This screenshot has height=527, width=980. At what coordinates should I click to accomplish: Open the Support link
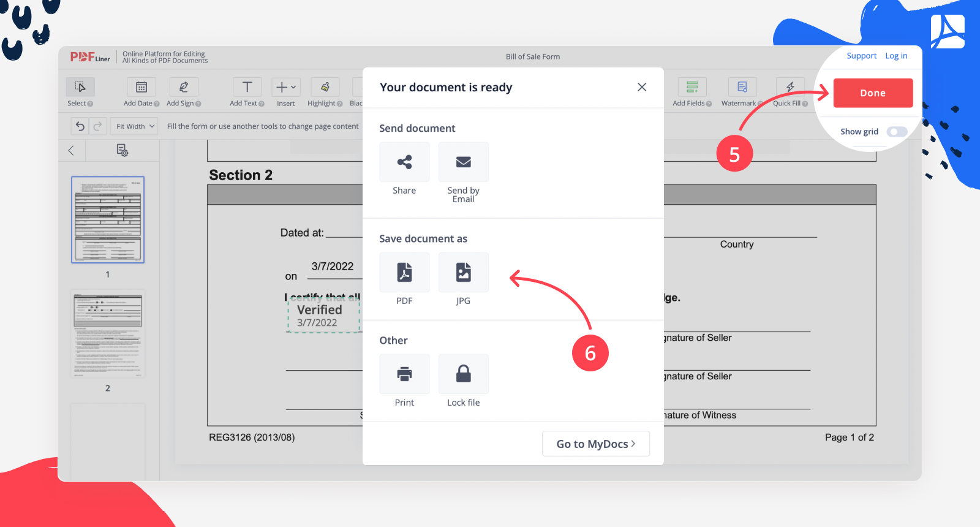pyautogui.click(x=861, y=56)
